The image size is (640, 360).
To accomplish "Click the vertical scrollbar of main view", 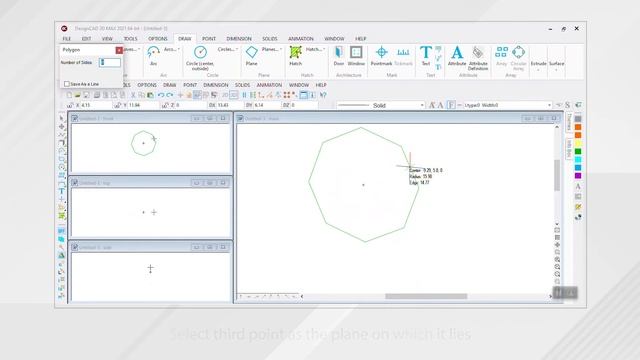I will pyautogui.click(x=557, y=176).
